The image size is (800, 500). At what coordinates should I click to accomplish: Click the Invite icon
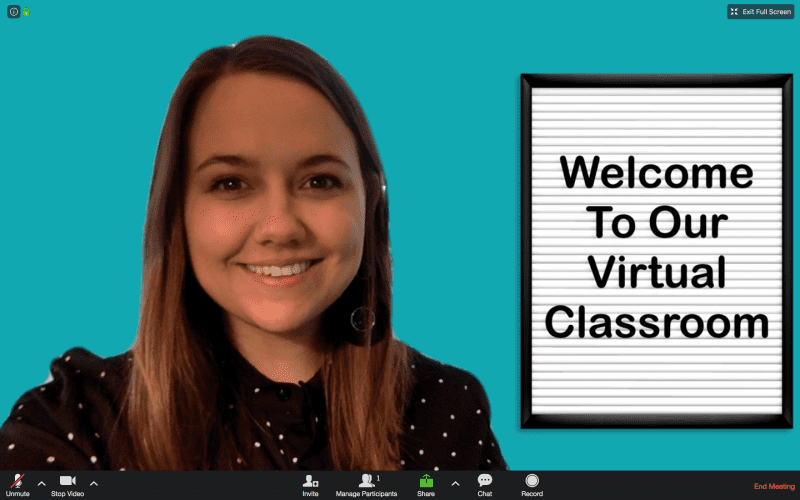click(310, 481)
